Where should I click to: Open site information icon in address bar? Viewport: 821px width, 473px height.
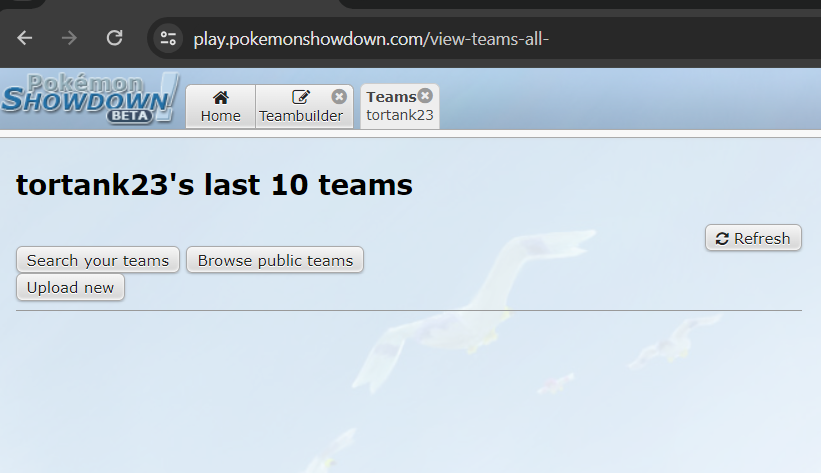[x=168, y=39]
